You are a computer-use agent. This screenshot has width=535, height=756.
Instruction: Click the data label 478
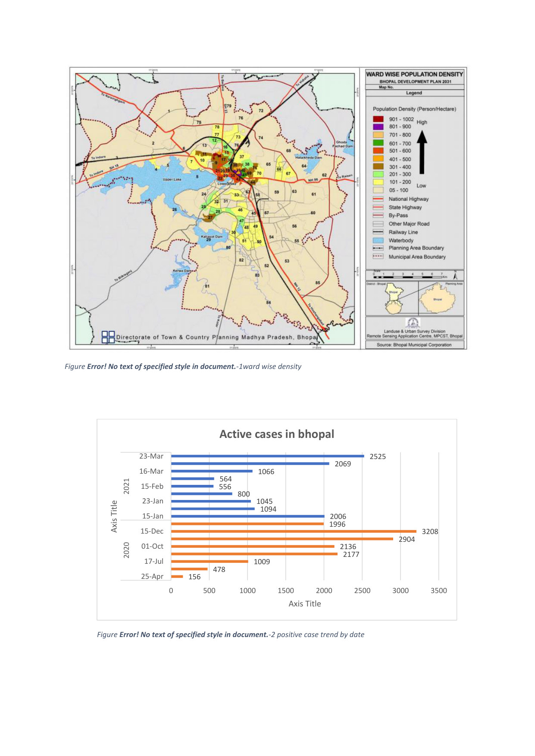(219, 569)
